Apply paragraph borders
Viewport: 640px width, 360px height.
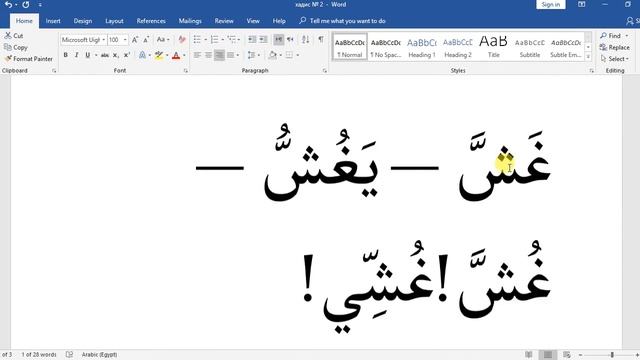(x=289, y=55)
